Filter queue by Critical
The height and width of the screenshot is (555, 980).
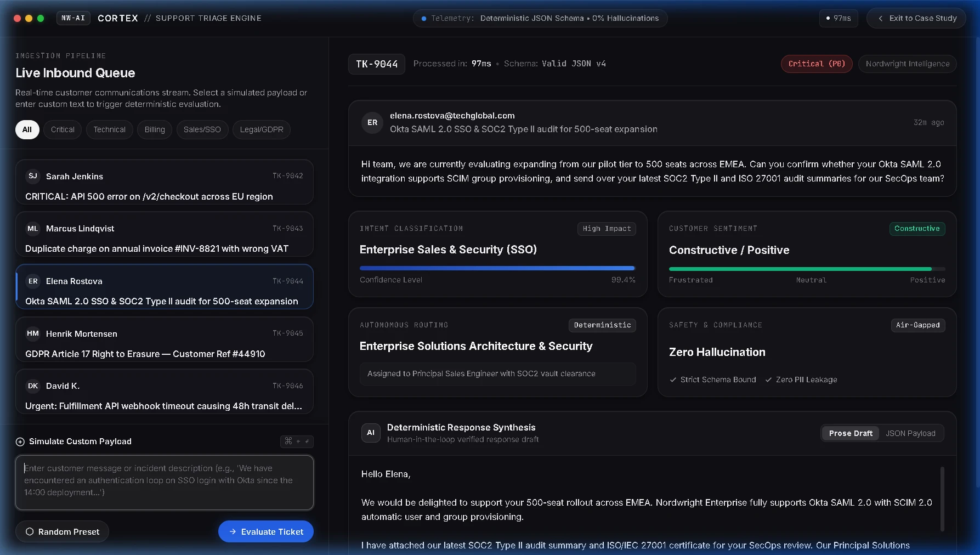tap(63, 129)
